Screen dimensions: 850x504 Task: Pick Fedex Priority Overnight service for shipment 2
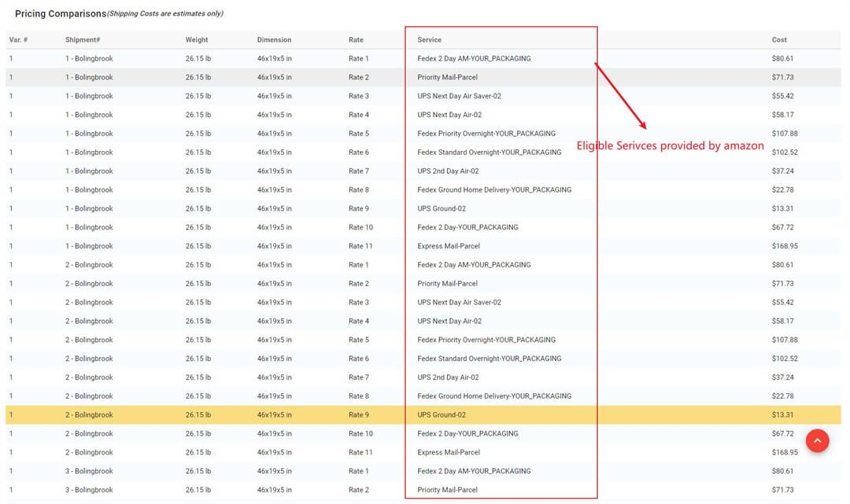486,340
